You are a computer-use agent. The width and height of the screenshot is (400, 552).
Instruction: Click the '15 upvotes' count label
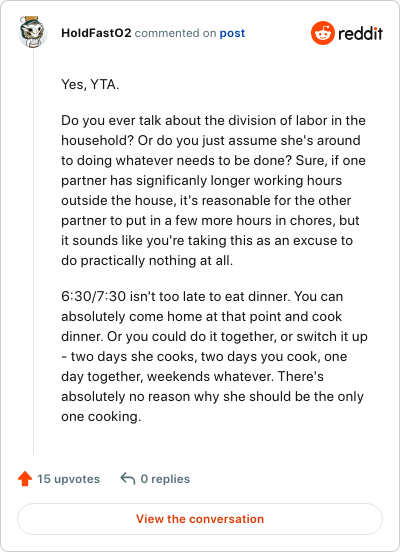pos(69,479)
